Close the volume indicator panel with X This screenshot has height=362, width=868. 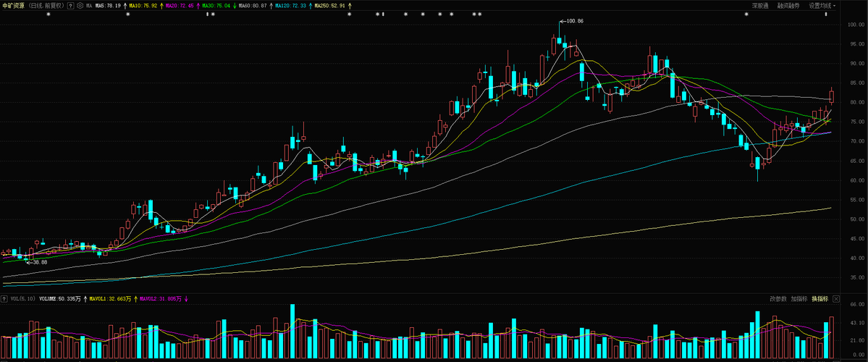(836, 299)
